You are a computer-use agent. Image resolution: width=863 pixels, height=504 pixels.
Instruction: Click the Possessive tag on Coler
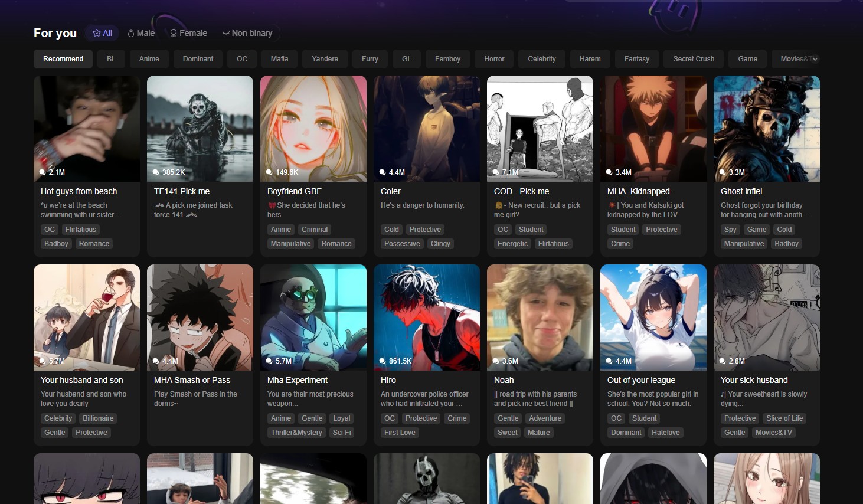[402, 244]
